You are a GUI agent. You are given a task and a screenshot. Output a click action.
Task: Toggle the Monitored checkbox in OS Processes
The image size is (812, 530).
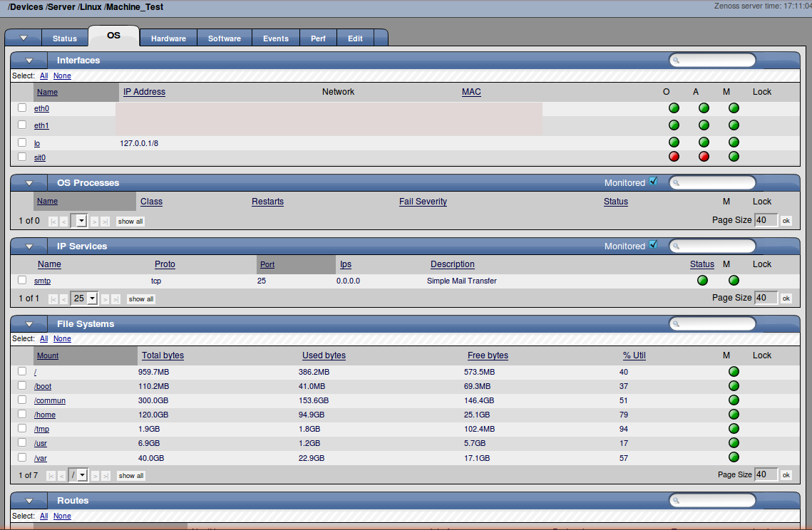(x=653, y=182)
